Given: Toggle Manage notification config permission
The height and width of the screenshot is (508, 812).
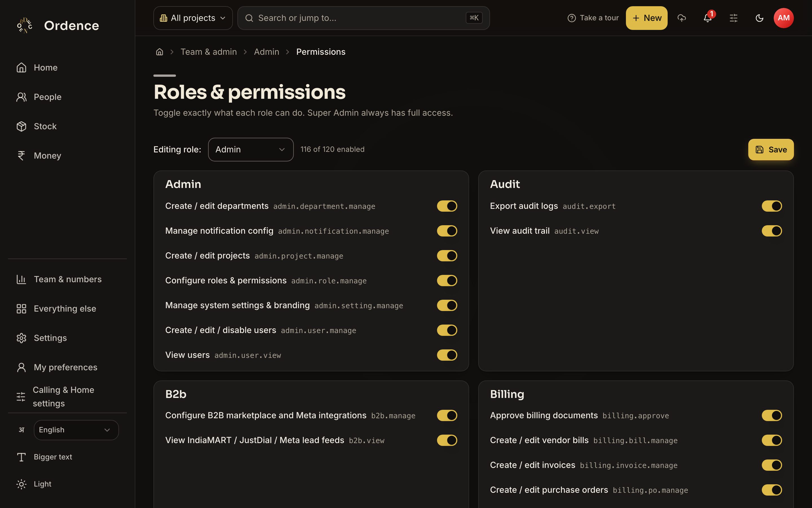Looking at the screenshot, I should 447,231.
